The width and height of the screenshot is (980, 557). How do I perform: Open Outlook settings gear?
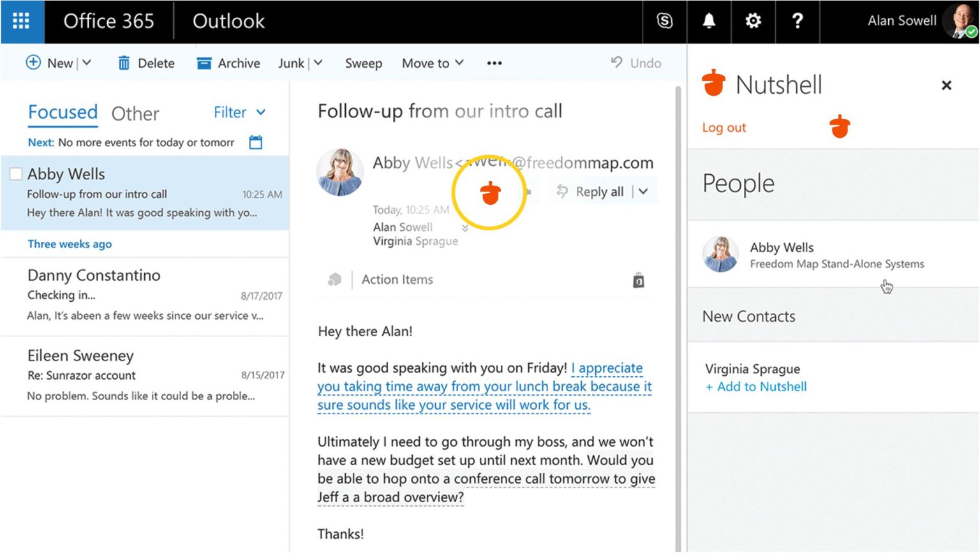click(x=753, y=21)
